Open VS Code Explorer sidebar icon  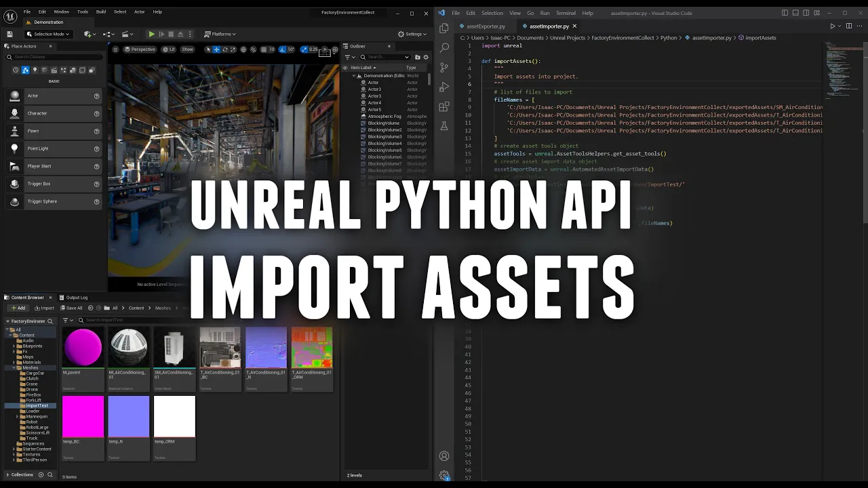tap(444, 28)
